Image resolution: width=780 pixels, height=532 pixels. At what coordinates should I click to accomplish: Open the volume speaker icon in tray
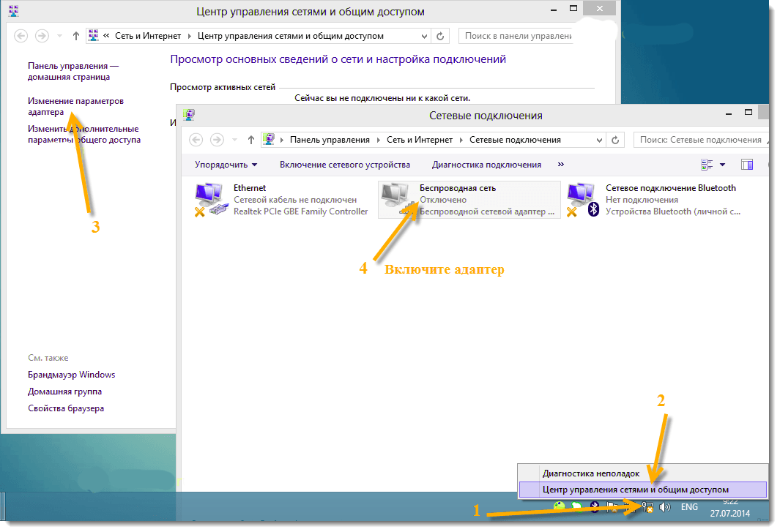pyautogui.click(x=665, y=506)
